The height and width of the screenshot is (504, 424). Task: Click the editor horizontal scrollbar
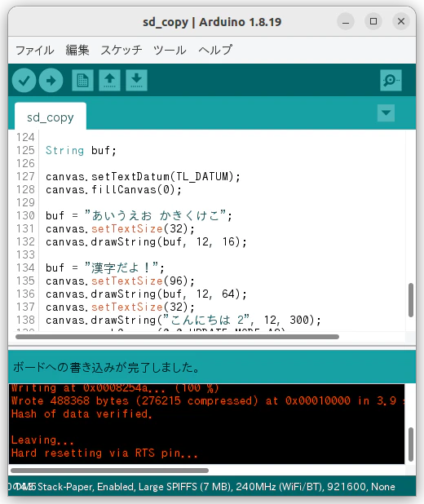click(x=177, y=337)
